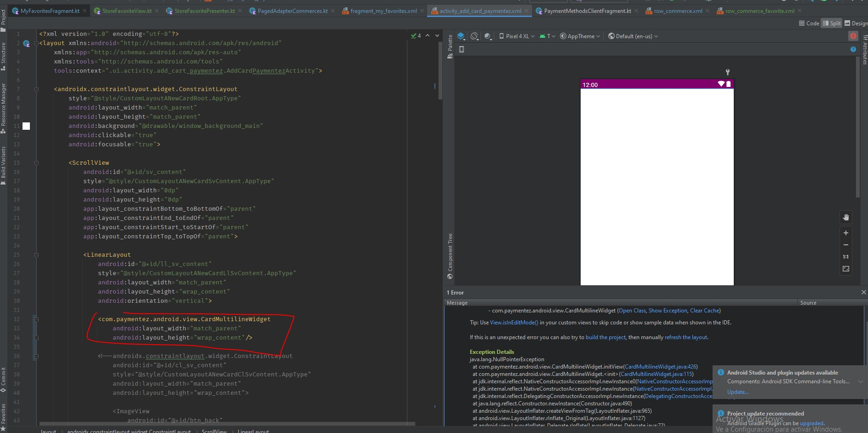Viewport: 868px width, 433px height.
Task: Open the Resource Manager tool window
Action: [x=3, y=109]
